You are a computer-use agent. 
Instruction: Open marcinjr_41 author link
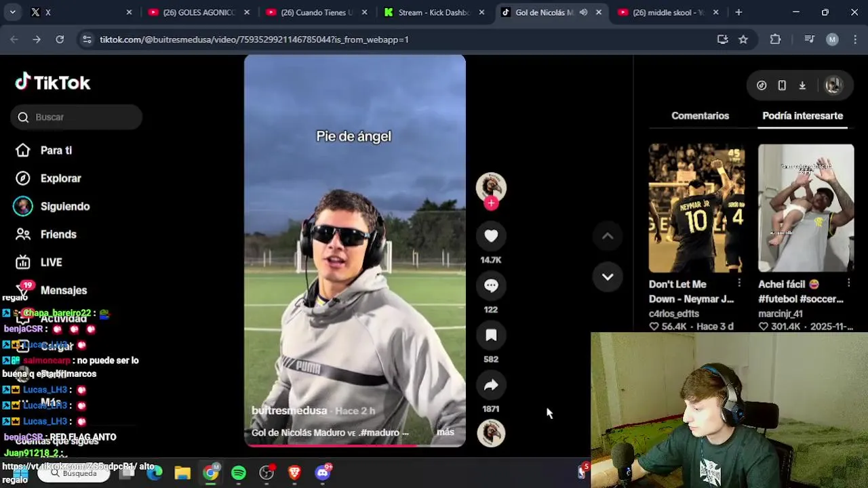click(780, 314)
